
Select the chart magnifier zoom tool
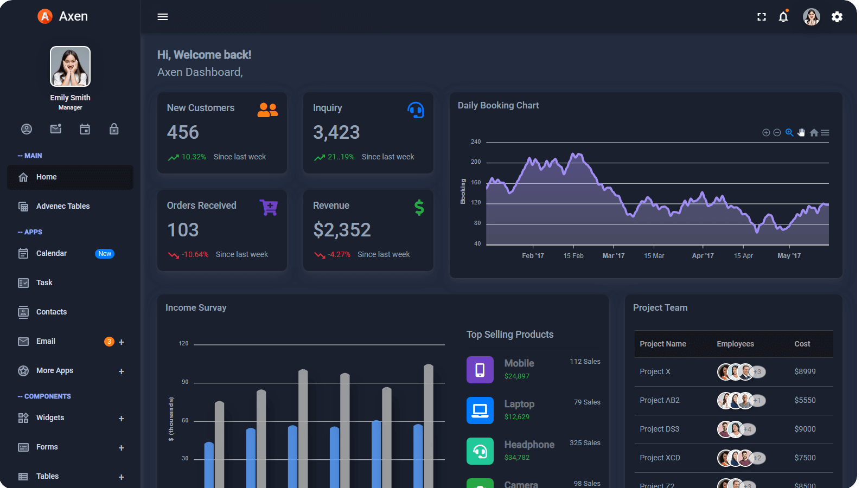click(789, 132)
